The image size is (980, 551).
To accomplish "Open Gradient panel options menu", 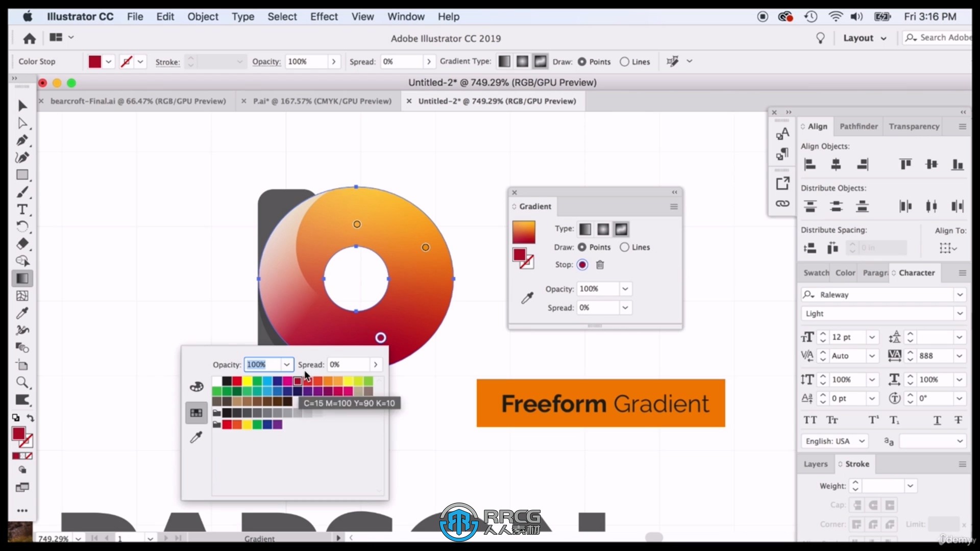I will [674, 207].
